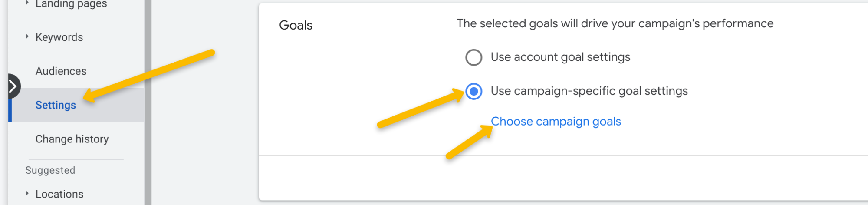This screenshot has width=868, height=205.
Task: Open the Keywords sidebar item
Action: (x=59, y=37)
